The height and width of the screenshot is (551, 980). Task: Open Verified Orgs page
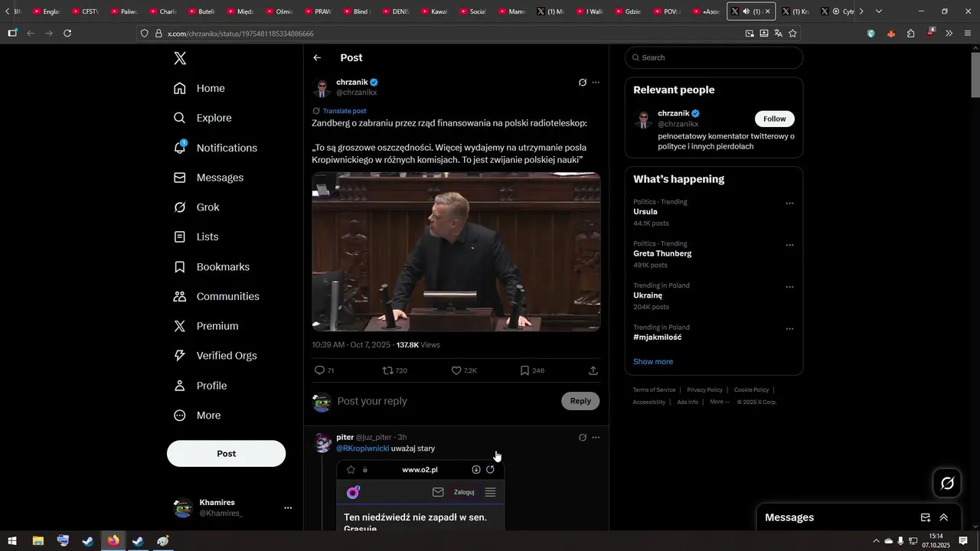215,356
